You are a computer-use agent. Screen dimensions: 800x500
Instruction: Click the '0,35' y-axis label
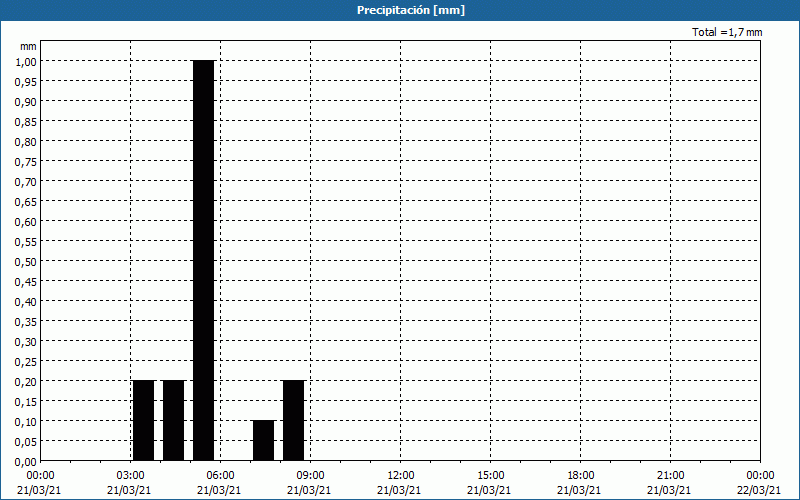[26, 321]
